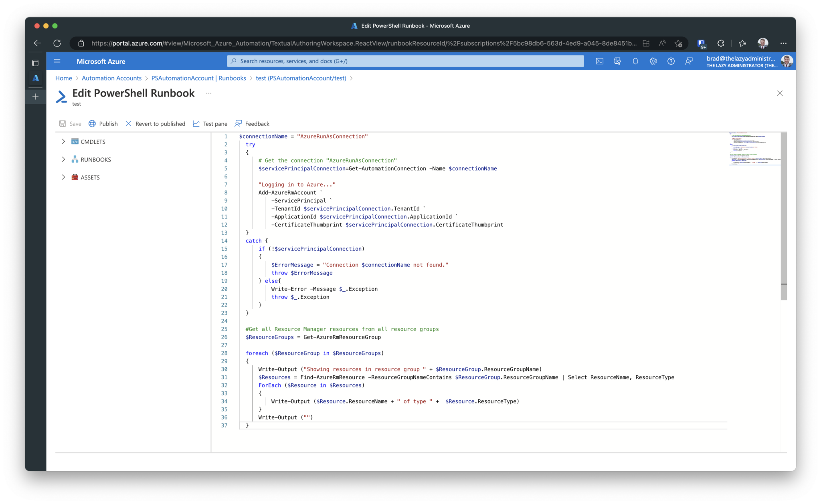Click "Find-AzureRmResource" on line 31
The image size is (821, 504).
[x=333, y=377]
